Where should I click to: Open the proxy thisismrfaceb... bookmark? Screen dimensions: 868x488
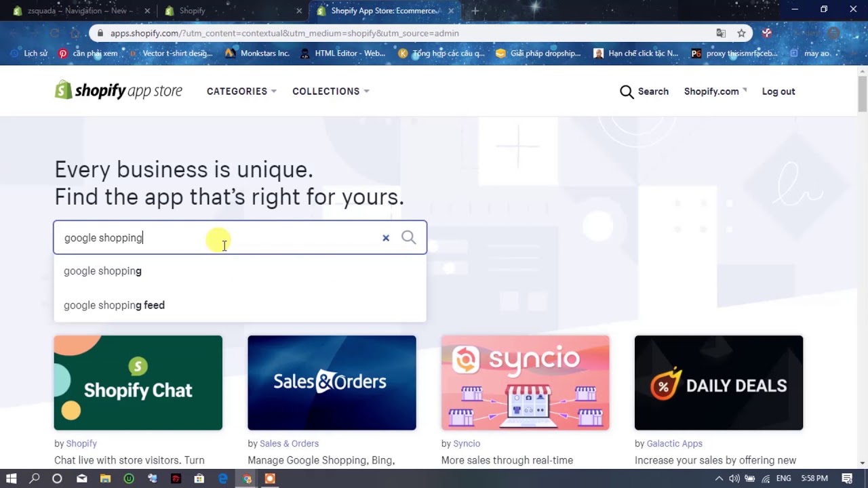tap(734, 53)
